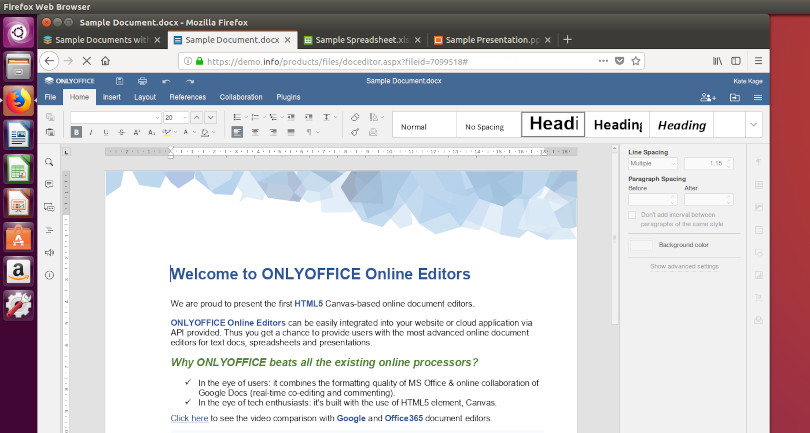Open the multilevel list dropdown
Viewport: 810px width, 433px height.
point(282,118)
